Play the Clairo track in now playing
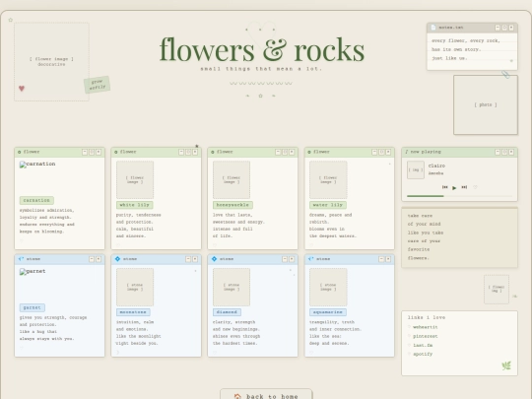Screen dimensions: 532x399 coord(454,187)
